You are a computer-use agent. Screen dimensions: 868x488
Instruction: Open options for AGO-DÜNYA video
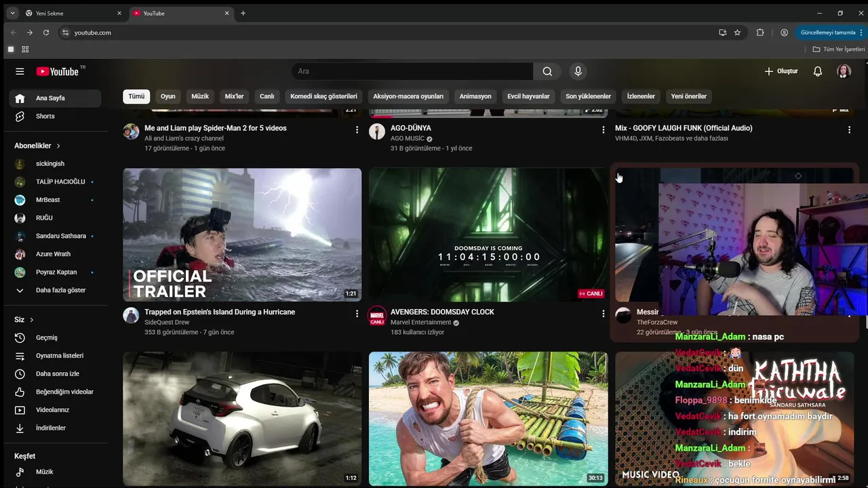coord(603,129)
